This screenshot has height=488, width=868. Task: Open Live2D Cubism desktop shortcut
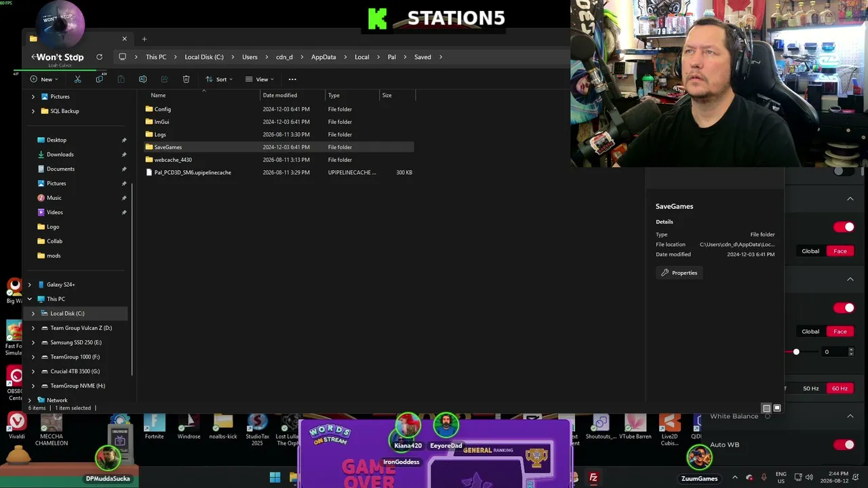[x=669, y=429]
